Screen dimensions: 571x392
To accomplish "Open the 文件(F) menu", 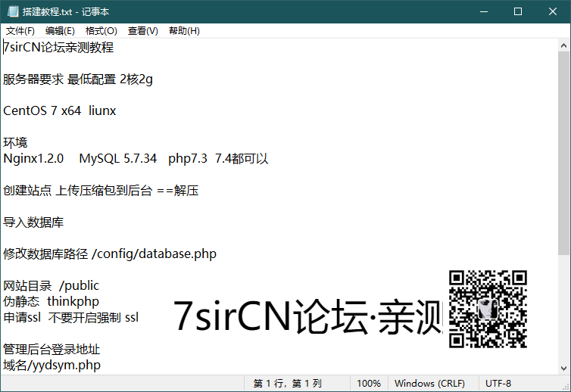I will (x=20, y=31).
